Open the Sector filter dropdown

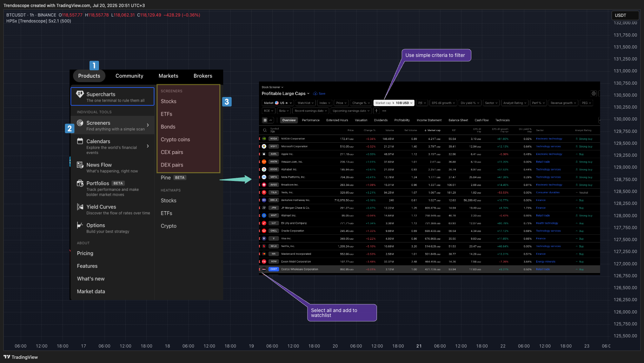491,103
